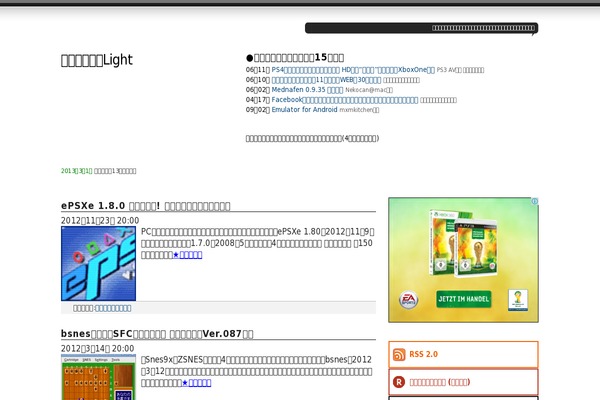Click the ad info icon on the banner
Image resolution: width=600 pixels, height=400 pixels.
click(x=535, y=201)
